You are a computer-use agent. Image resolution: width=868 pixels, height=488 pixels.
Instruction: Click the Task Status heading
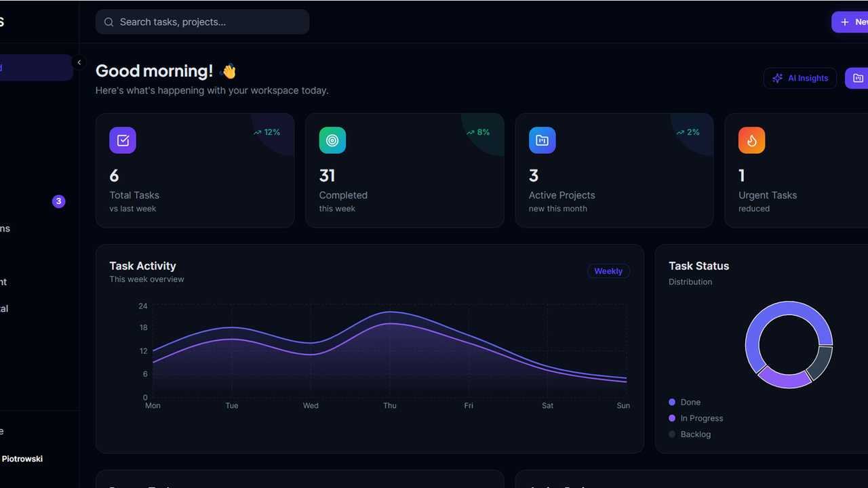pyautogui.click(x=699, y=266)
